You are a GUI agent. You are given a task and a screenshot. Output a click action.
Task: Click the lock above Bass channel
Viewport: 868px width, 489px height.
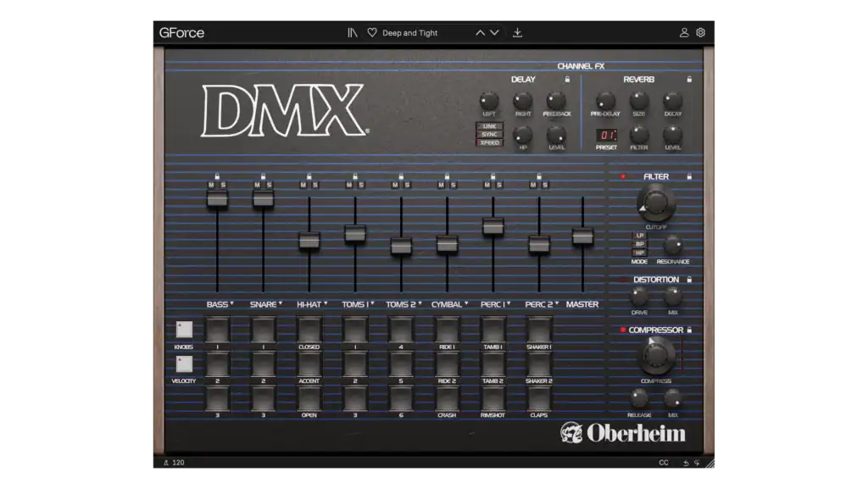pos(217,176)
